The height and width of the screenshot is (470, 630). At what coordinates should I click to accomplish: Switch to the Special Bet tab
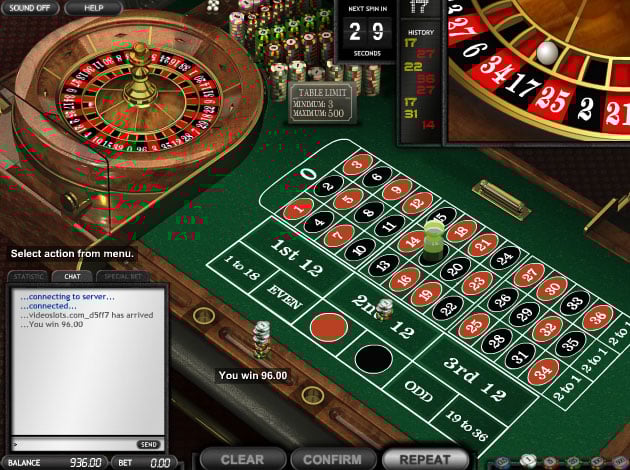click(x=123, y=276)
